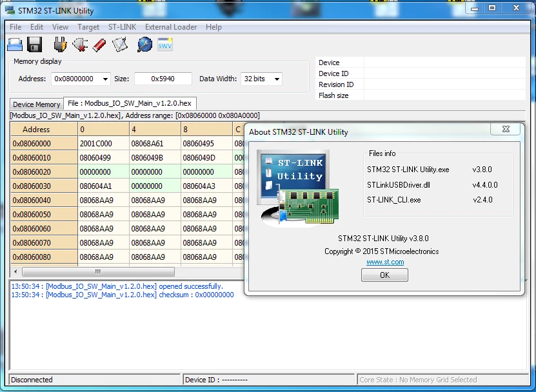Select the Modbus_IO_SW_Main_v1.2.0.hex file tab
The height and width of the screenshot is (392, 536).
pyautogui.click(x=130, y=103)
